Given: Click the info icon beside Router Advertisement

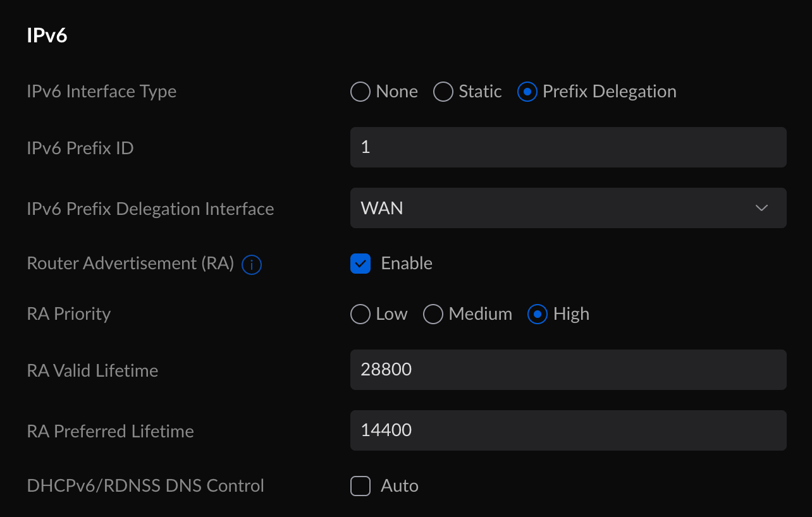Looking at the screenshot, I should 251,265.
